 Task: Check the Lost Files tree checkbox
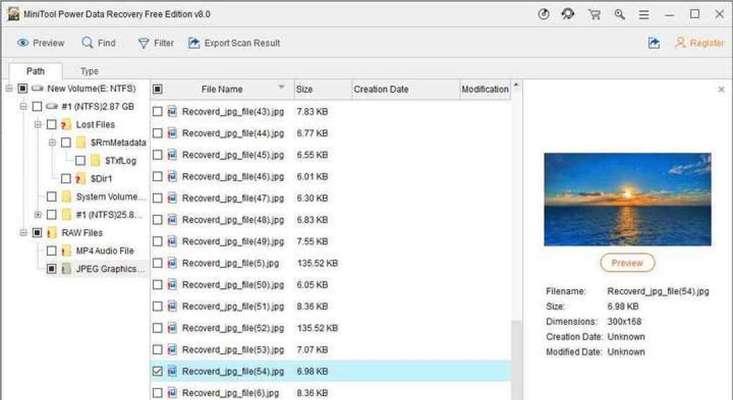coord(51,124)
